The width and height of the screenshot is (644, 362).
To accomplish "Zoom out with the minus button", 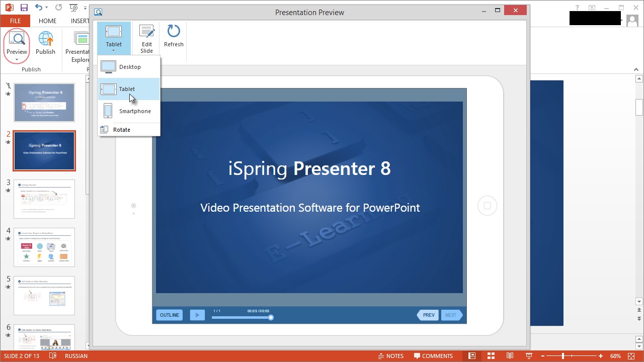I will click(x=543, y=356).
